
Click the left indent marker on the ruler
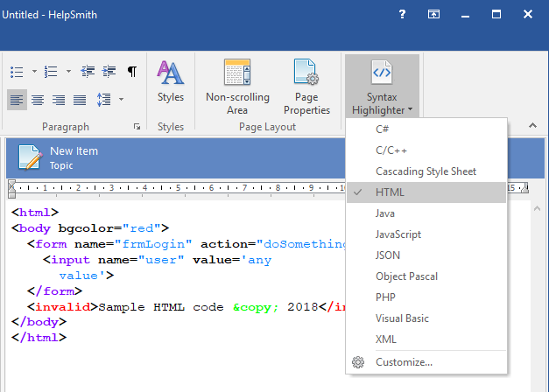click(12, 189)
